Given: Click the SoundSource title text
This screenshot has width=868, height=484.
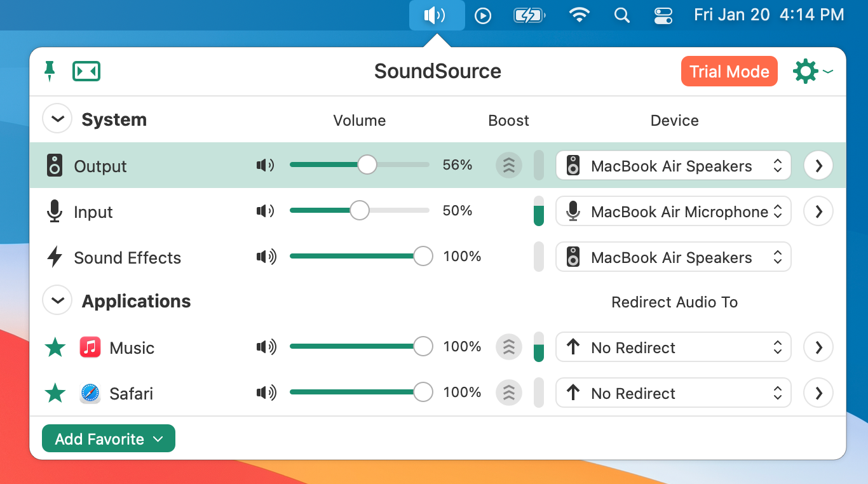Looking at the screenshot, I should (x=438, y=71).
